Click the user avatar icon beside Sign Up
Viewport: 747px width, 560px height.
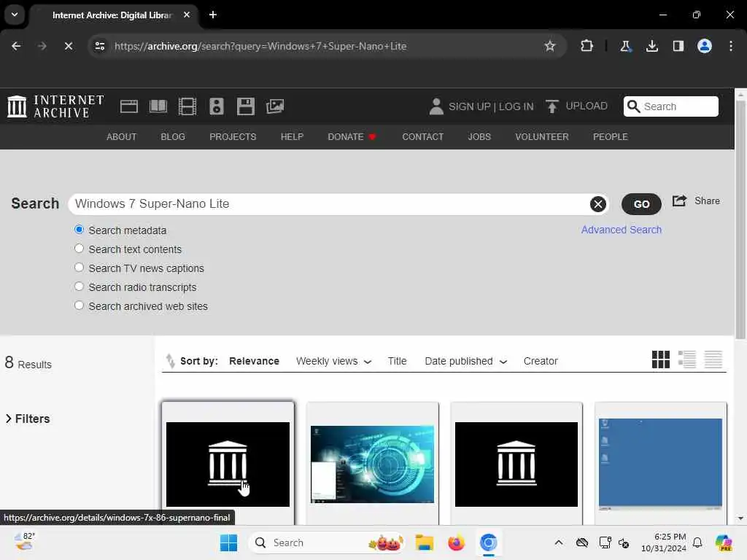tap(436, 106)
